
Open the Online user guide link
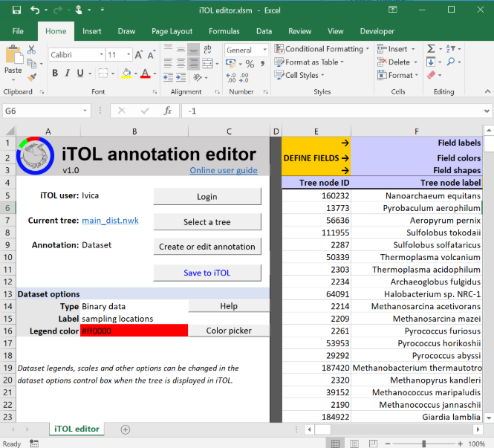coord(224,170)
